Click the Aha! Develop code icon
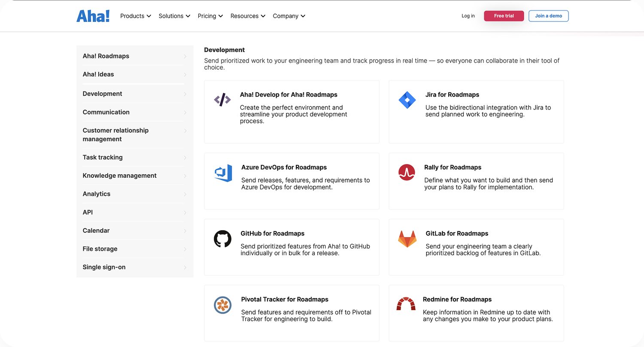644x347 pixels. pos(222,100)
